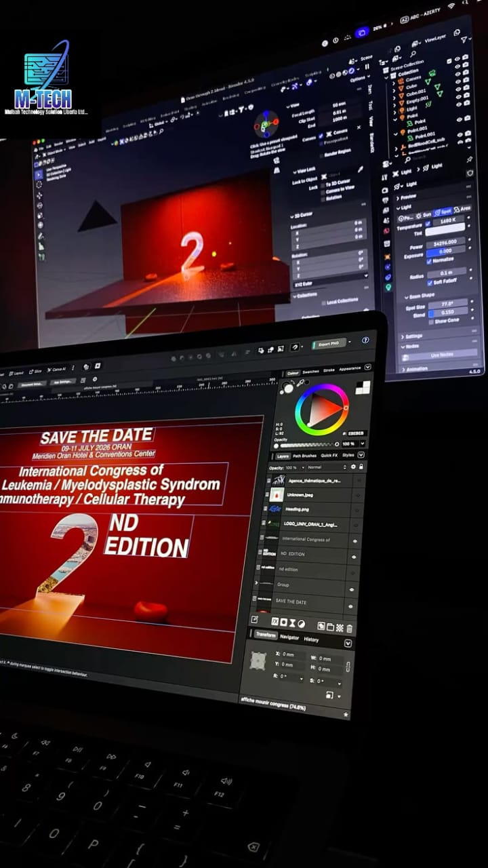
Task: Click the Transform lock aspect ratio link icon
Action: click(x=348, y=667)
